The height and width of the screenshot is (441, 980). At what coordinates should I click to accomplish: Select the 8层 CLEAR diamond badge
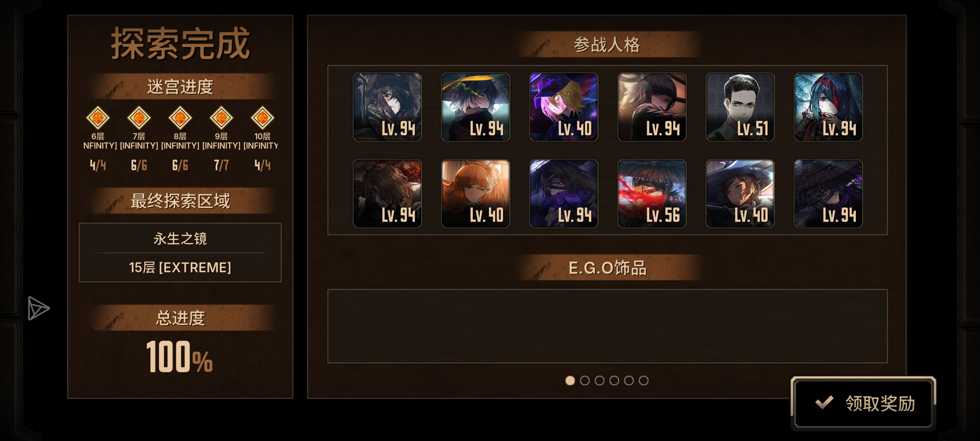[180, 118]
